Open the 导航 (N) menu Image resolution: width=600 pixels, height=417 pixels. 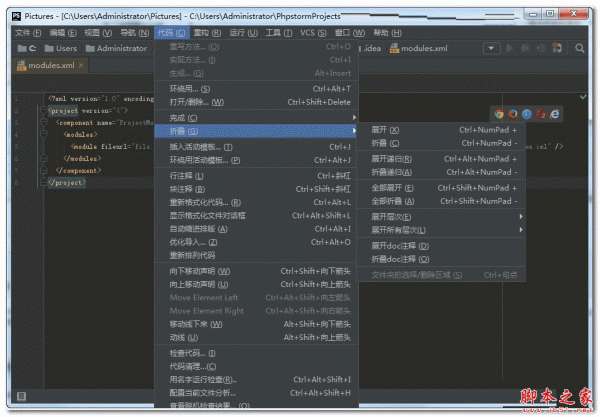tap(135, 33)
